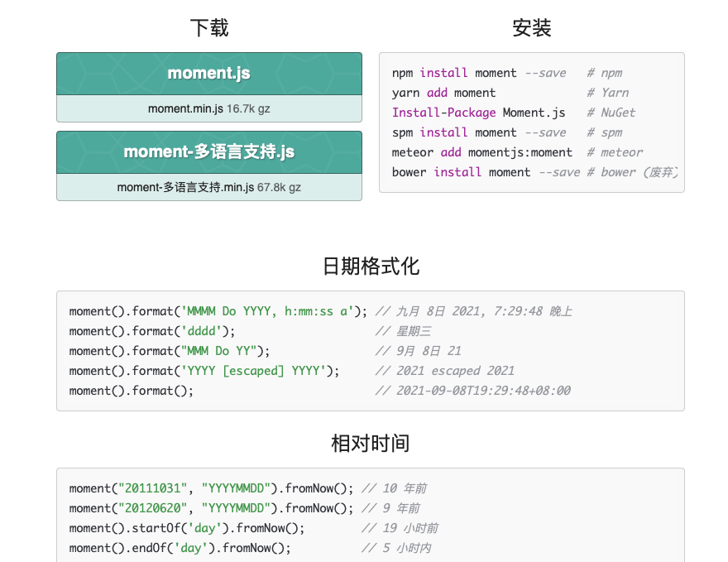Click format('MMMM Do YYYY, h:mm:ss a') code line

[218, 311]
